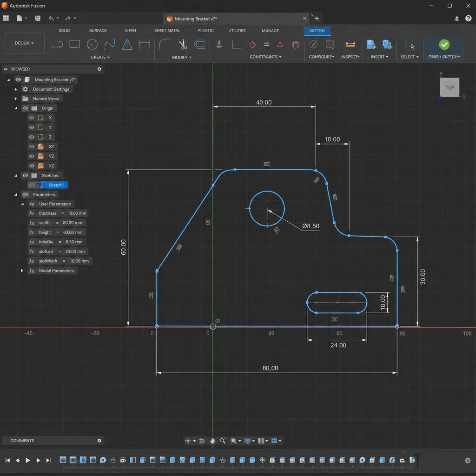Toggle visibility of Mounting Bracket v7 component
The height and width of the screenshot is (476, 476).
(x=18, y=79)
